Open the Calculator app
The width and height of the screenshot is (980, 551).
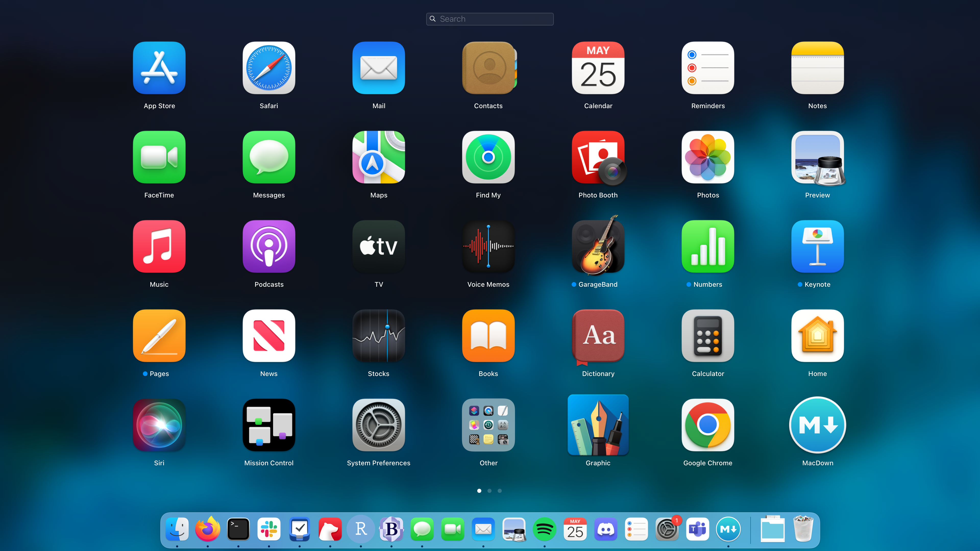(x=708, y=336)
